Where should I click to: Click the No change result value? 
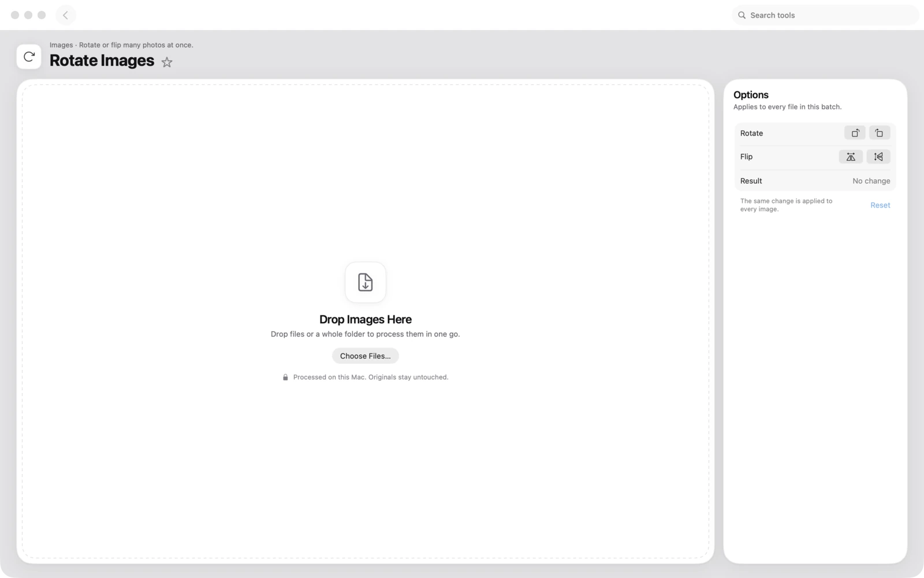click(871, 181)
